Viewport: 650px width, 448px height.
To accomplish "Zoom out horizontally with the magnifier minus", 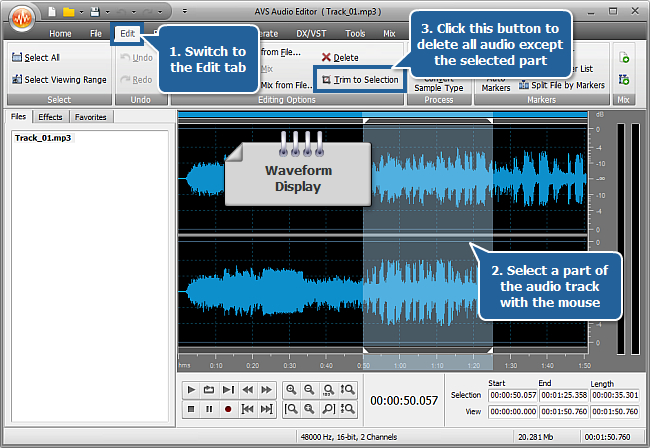I will (309, 390).
